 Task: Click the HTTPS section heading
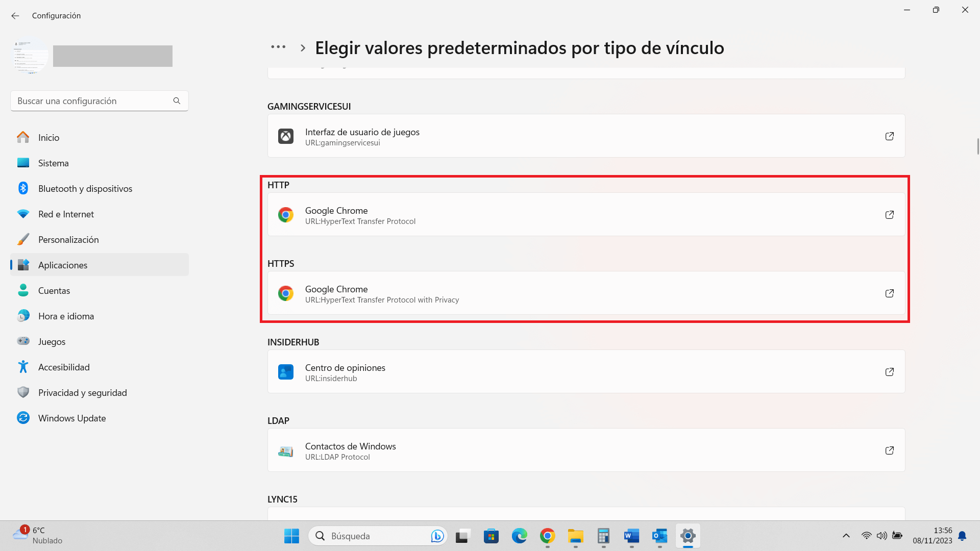coord(281,263)
